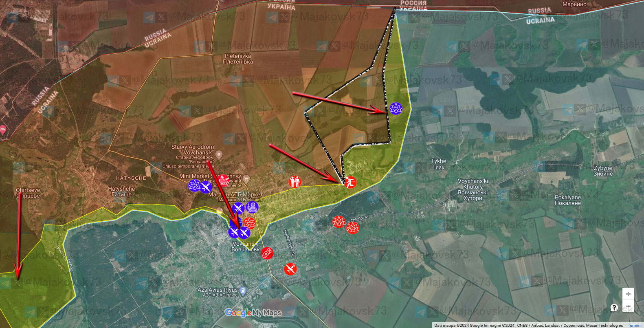644x328 pixels.
Task: Open the Azs Avias Plyus fuel station pin
Action: pyautogui.click(x=243, y=291)
